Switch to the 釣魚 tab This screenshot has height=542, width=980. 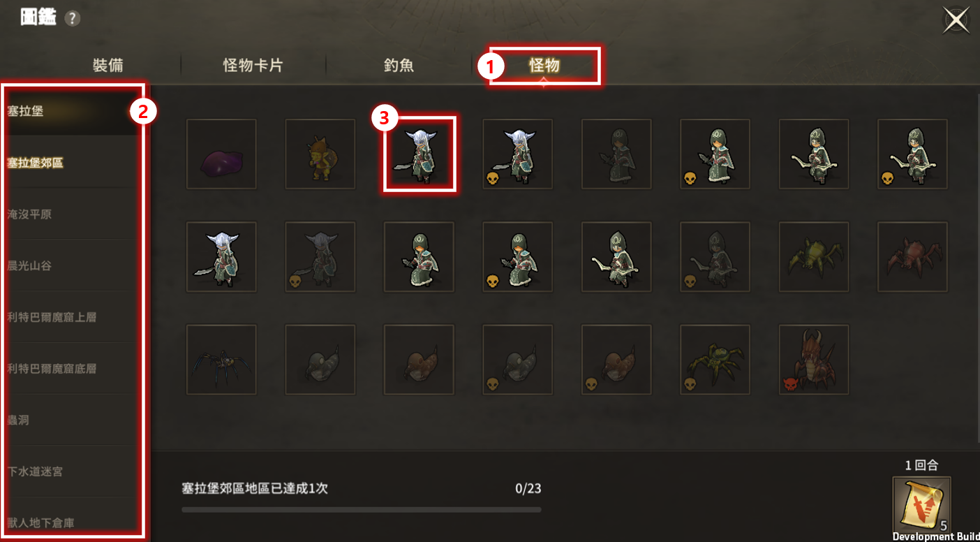coord(399,66)
